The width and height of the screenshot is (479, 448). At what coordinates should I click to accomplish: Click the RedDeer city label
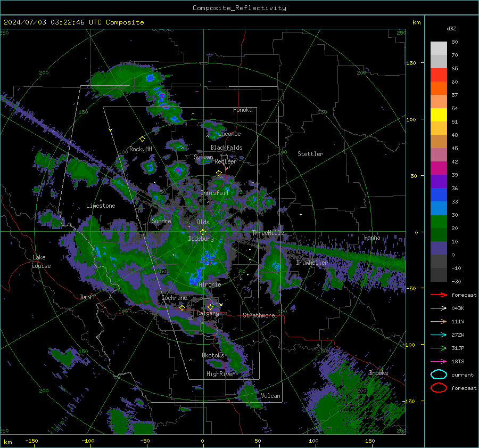coord(226,161)
